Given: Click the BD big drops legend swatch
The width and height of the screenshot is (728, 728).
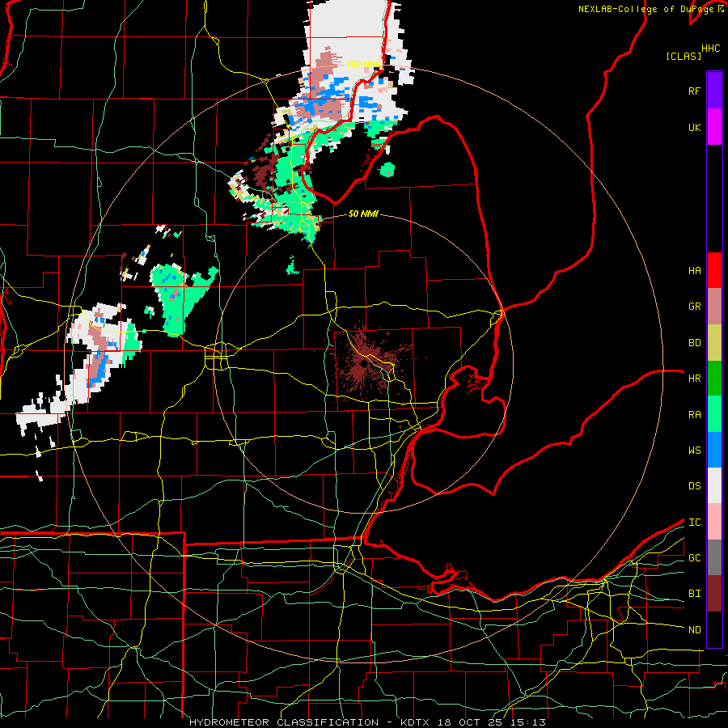Looking at the screenshot, I should 714,343.
